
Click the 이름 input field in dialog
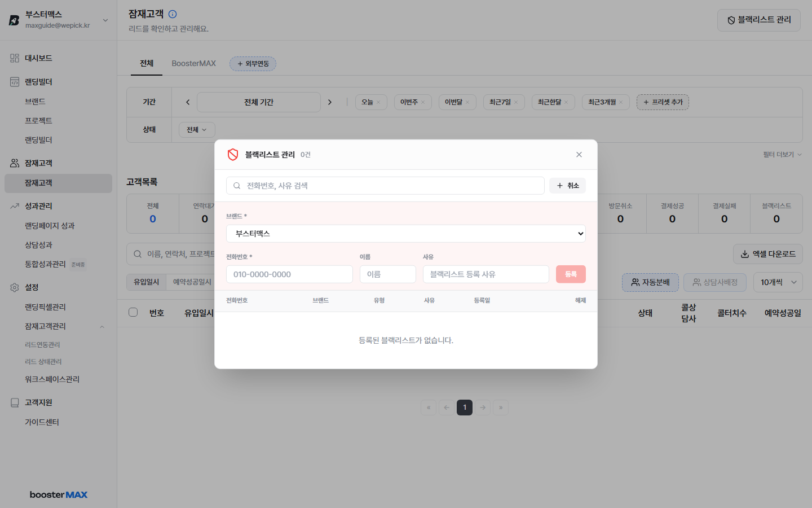tap(388, 274)
